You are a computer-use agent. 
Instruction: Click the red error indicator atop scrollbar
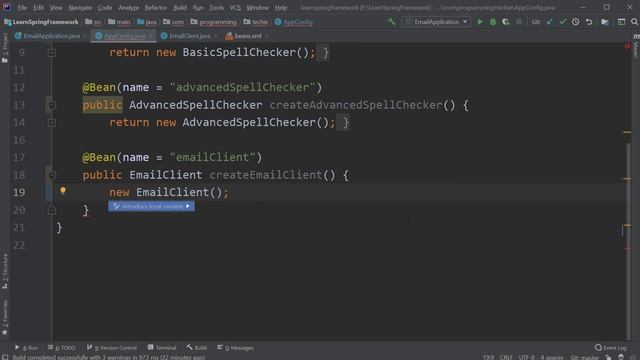click(627, 46)
